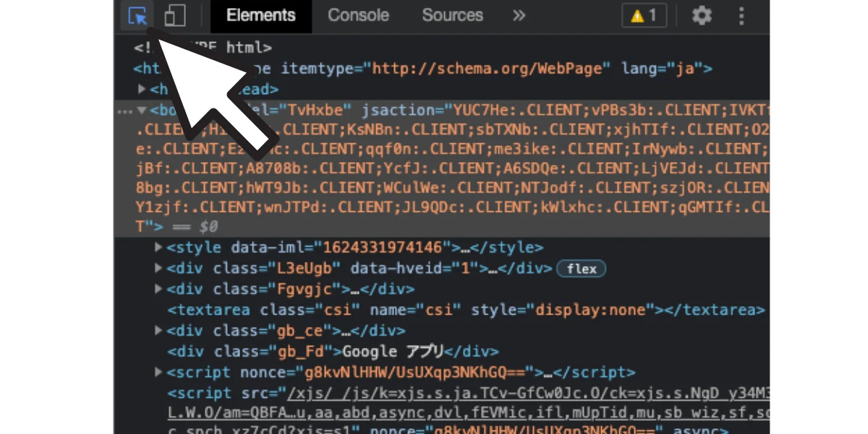Image resolution: width=868 pixels, height=434 pixels.
Task: Expand the head element node
Action: pyautogui.click(x=142, y=89)
